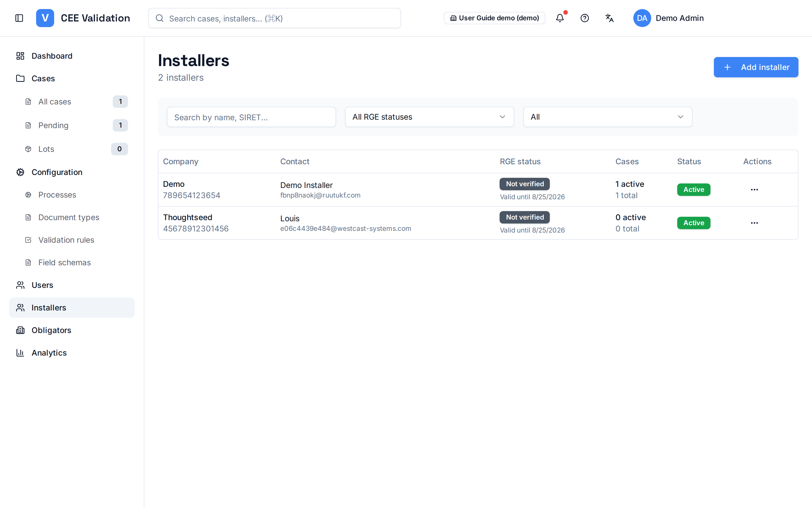
Task: Select Installers in the sidebar
Action: 72,307
